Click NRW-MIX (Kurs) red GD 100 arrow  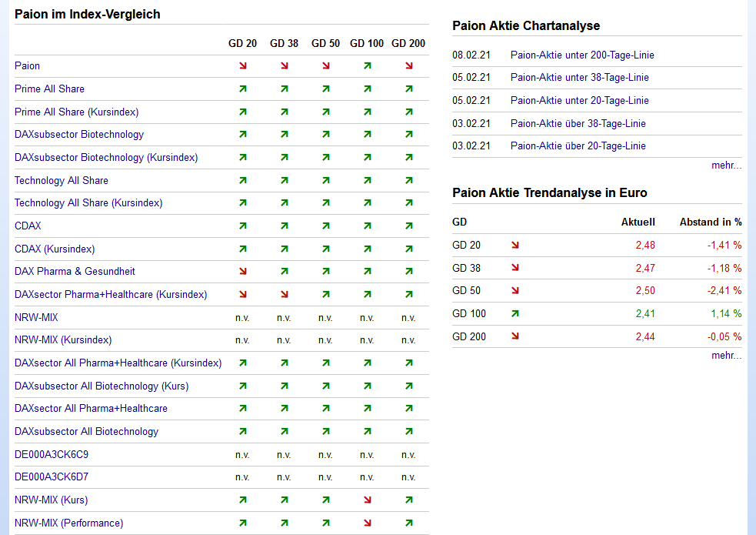point(367,500)
